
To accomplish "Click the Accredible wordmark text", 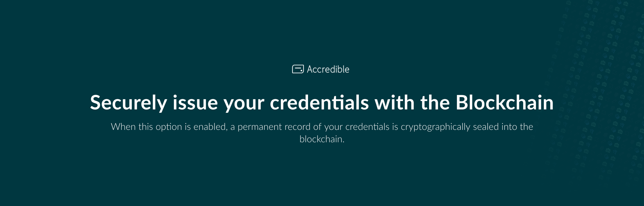I will point(328,69).
